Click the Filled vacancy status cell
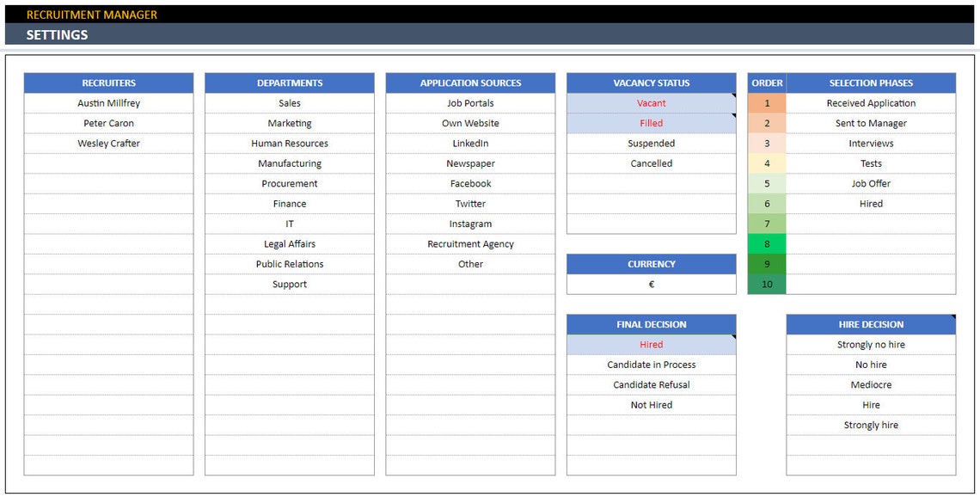 click(652, 123)
